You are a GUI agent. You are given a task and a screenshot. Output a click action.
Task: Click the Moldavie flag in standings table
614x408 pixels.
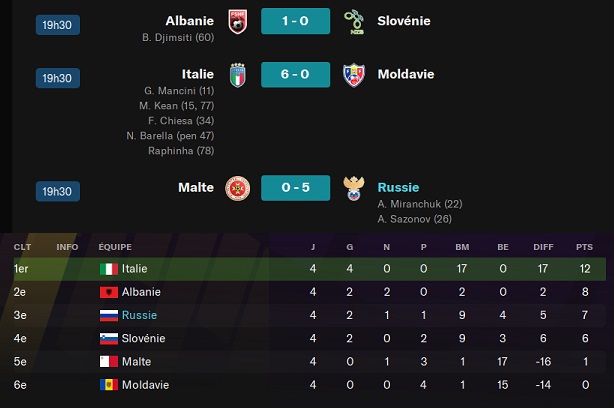[x=109, y=384]
